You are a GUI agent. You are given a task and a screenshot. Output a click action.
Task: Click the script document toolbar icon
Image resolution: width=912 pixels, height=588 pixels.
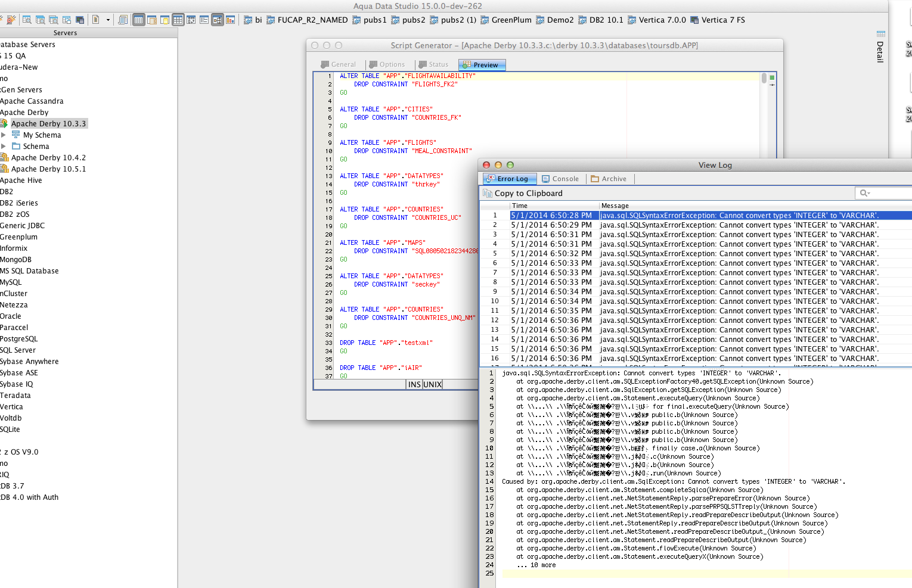[x=123, y=20]
